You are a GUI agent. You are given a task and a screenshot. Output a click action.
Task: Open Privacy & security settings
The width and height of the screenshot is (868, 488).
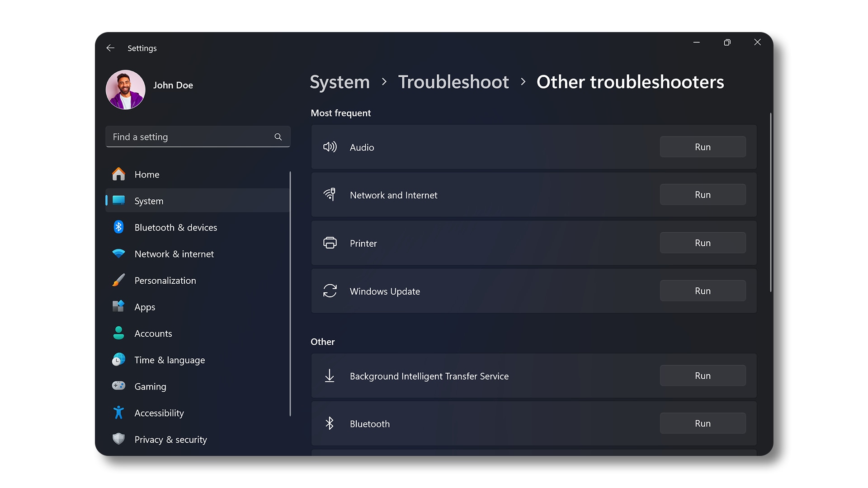coord(170,439)
